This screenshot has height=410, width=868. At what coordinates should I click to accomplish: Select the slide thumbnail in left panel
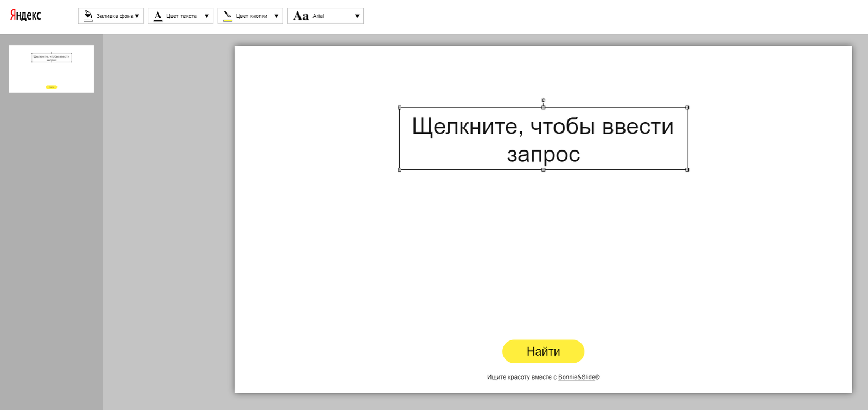(52, 69)
